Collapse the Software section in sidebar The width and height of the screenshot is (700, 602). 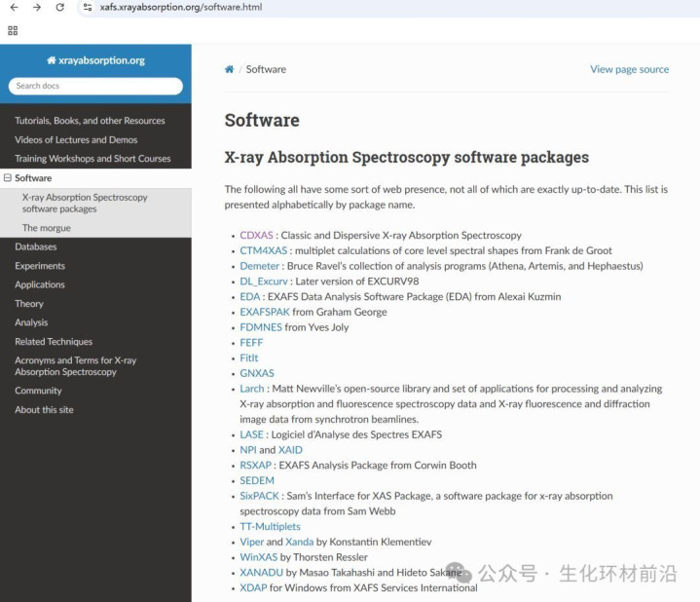(x=8, y=178)
